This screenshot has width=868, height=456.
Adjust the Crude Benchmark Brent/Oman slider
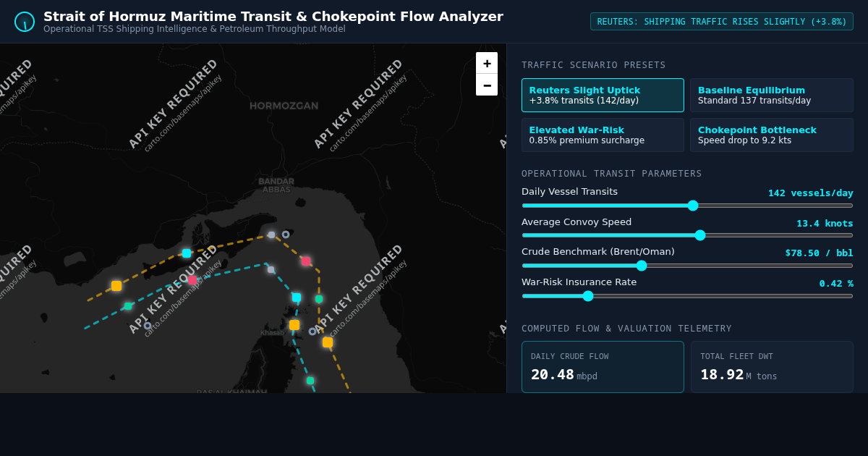687,266
